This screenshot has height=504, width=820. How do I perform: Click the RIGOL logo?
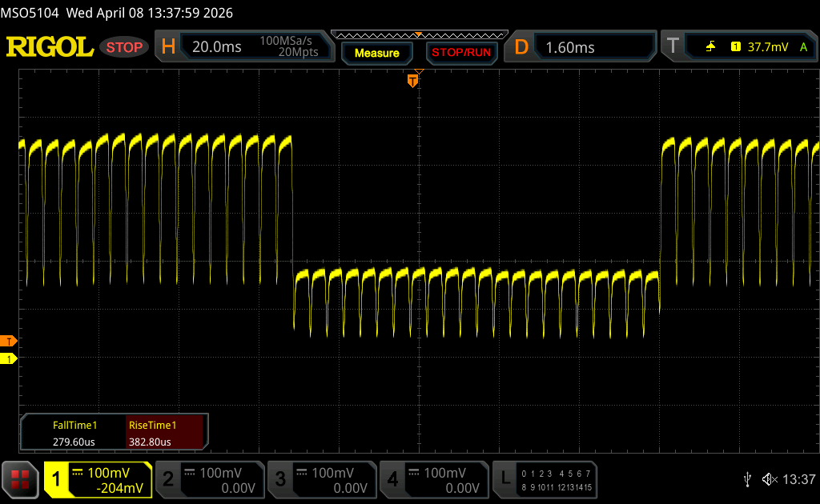50,47
